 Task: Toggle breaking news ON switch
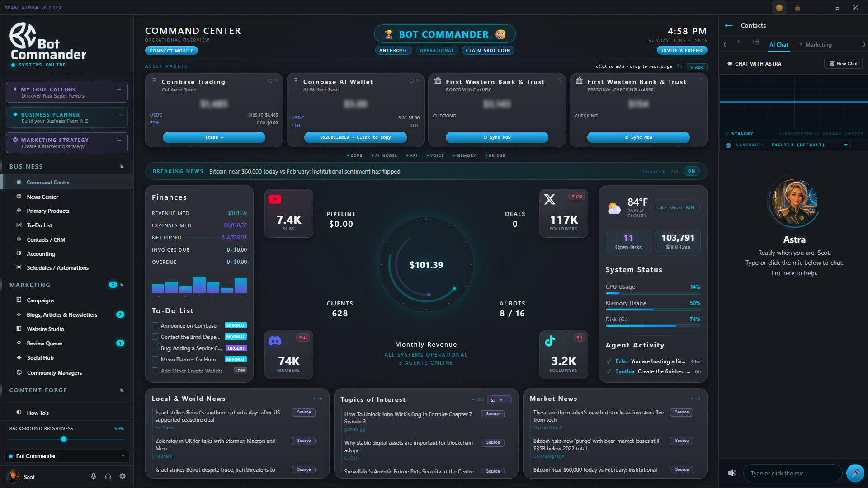(691, 171)
